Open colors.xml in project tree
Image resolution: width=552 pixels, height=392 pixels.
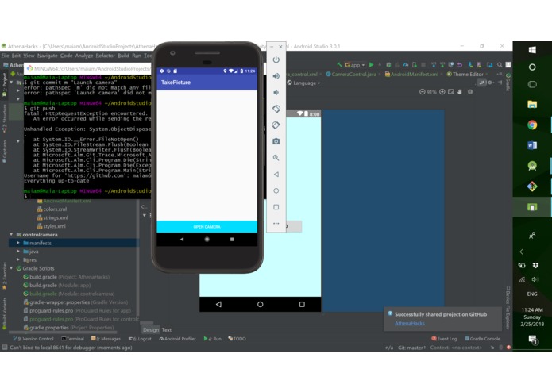52,209
